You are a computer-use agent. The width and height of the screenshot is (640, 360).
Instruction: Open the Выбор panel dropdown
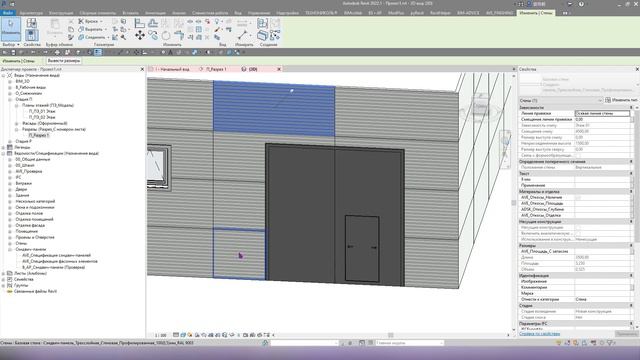[11, 44]
